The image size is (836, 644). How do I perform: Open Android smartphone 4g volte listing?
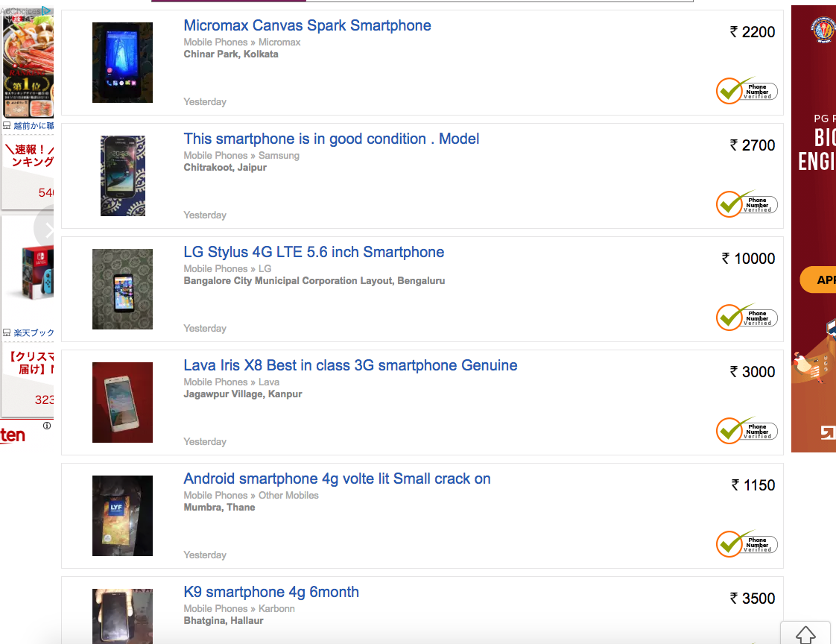[337, 479]
